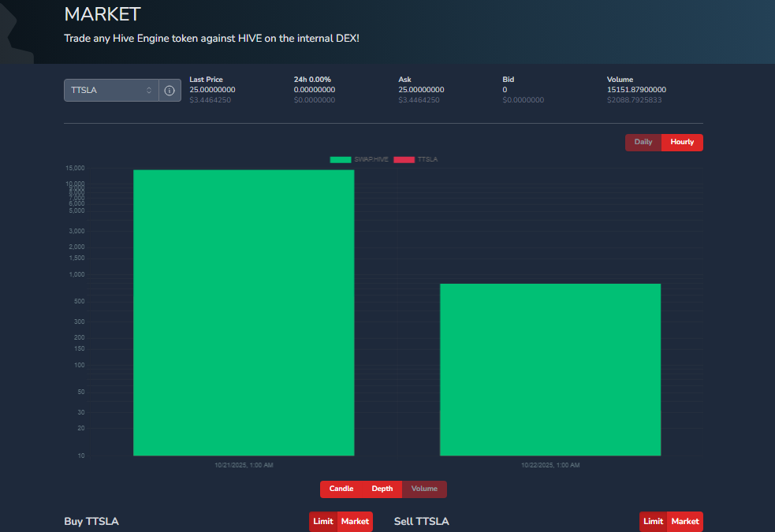The height and width of the screenshot is (532, 775).
Task: Click the 10/22/2025 volume bar
Action: coord(550,370)
